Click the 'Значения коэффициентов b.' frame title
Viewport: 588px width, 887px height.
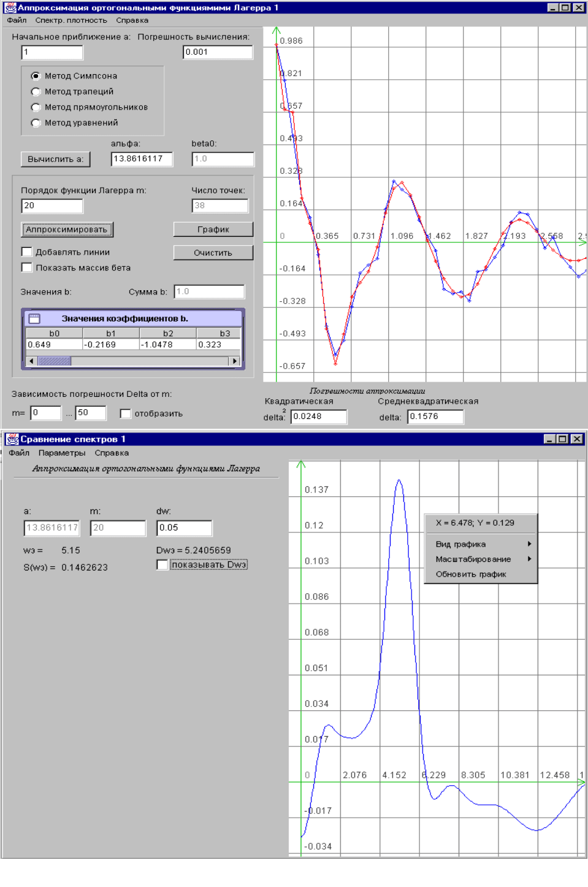coord(124,318)
